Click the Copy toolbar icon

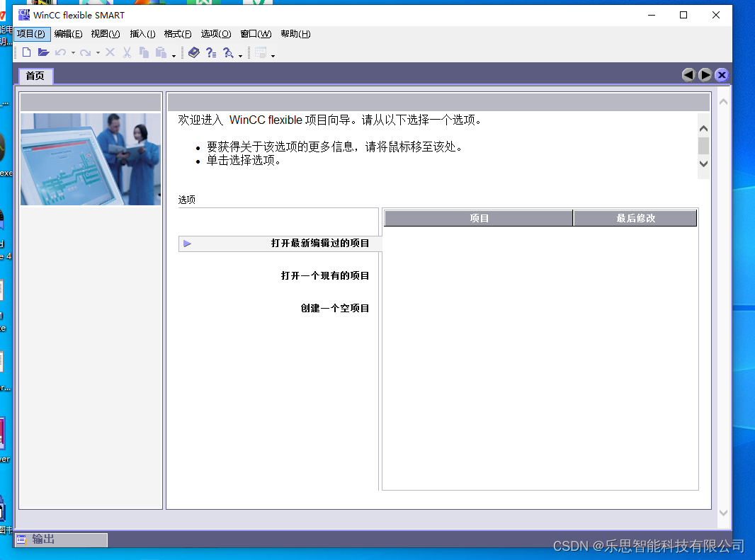click(144, 52)
